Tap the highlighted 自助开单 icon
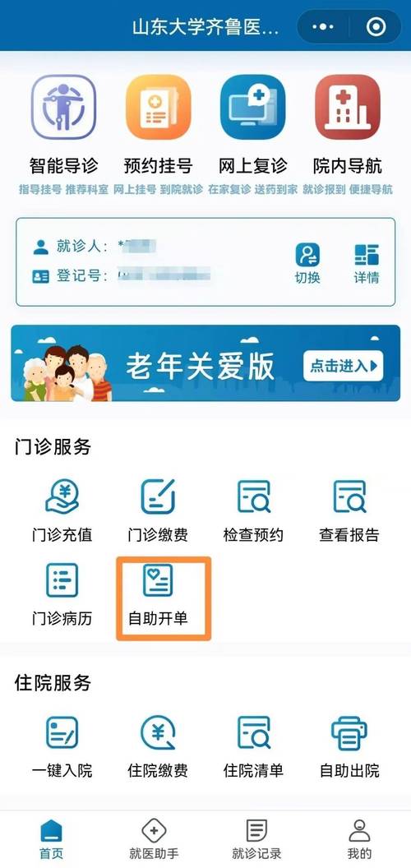Screen dimensions: 411x868 click(x=158, y=594)
